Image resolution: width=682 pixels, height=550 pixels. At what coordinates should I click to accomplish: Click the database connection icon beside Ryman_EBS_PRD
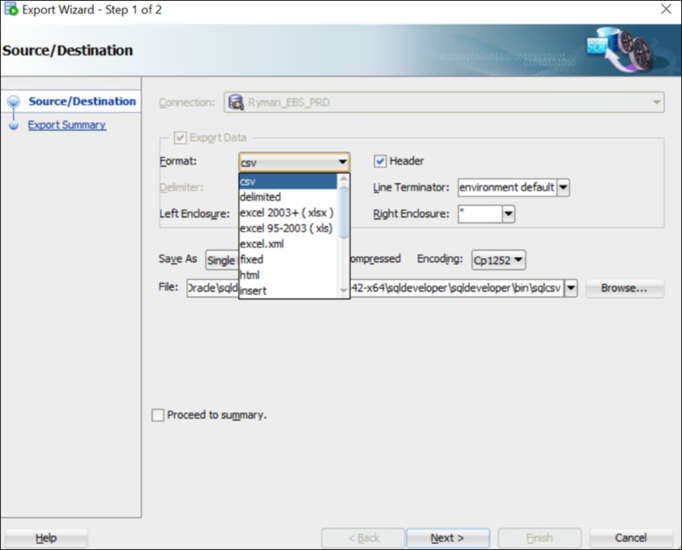coord(236,102)
